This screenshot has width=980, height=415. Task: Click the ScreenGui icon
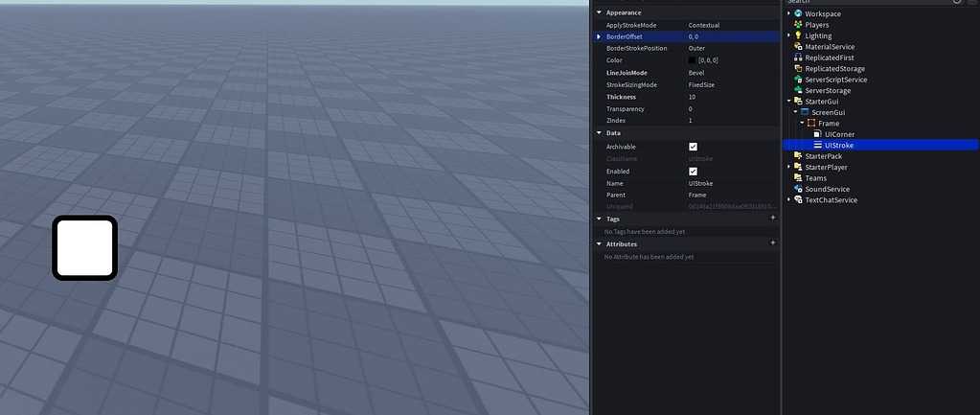pos(805,112)
